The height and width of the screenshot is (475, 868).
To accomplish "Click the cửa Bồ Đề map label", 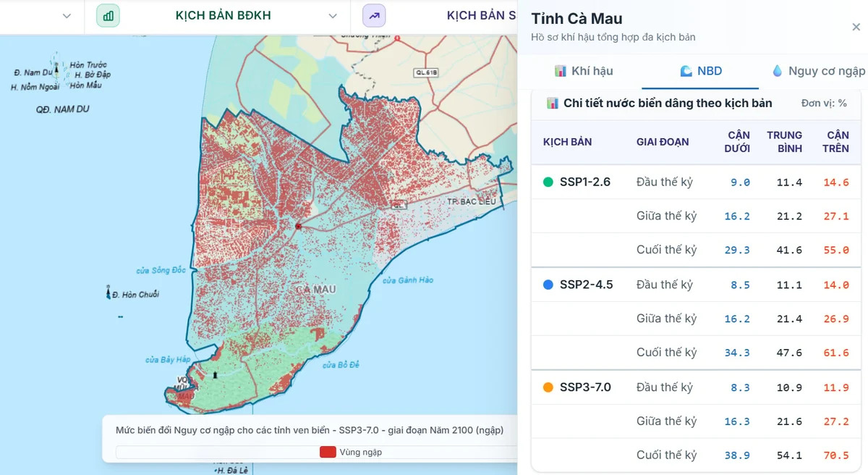I will (339, 364).
